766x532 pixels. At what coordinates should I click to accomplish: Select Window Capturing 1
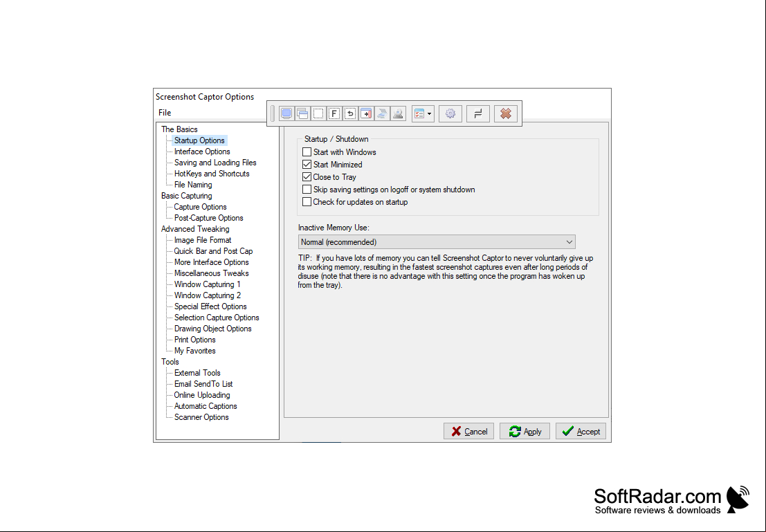207,284
